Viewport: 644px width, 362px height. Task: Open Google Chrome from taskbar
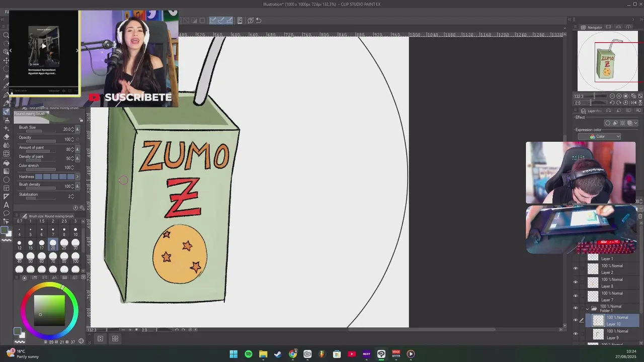pyautogui.click(x=293, y=354)
